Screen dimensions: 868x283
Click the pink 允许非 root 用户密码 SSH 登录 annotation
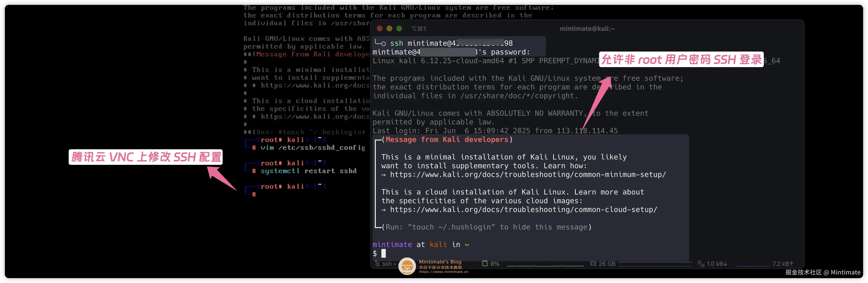[x=681, y=60]
